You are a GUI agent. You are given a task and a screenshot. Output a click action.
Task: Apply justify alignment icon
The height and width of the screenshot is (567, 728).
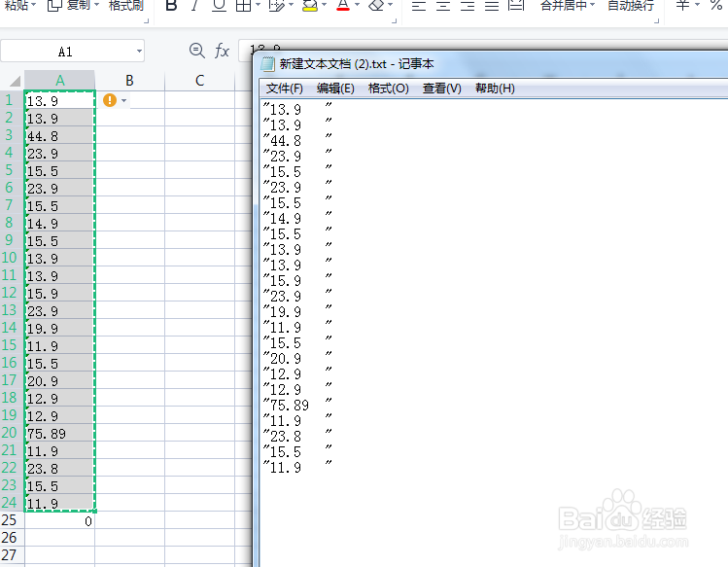pos(492,6)
